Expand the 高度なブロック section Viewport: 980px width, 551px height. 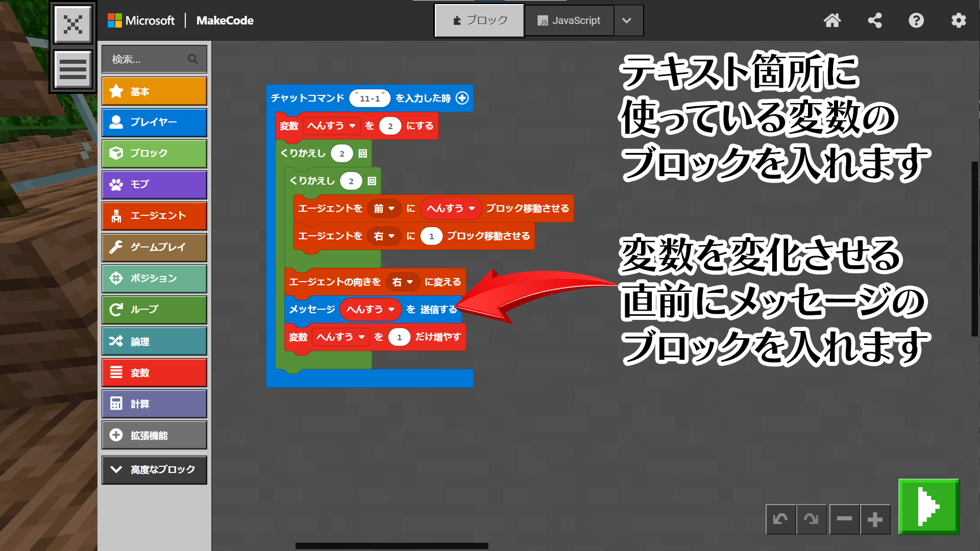tap(154, 469)
